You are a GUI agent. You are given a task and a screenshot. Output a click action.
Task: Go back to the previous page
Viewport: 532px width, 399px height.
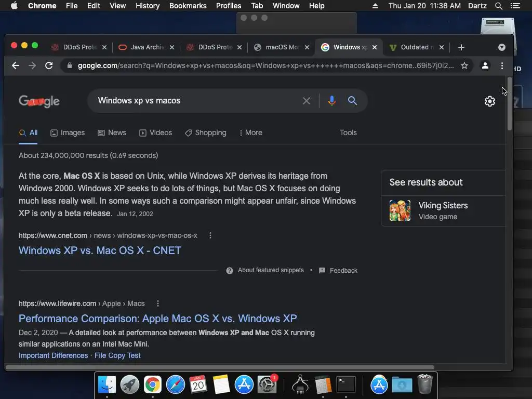(x=16, y=65)
